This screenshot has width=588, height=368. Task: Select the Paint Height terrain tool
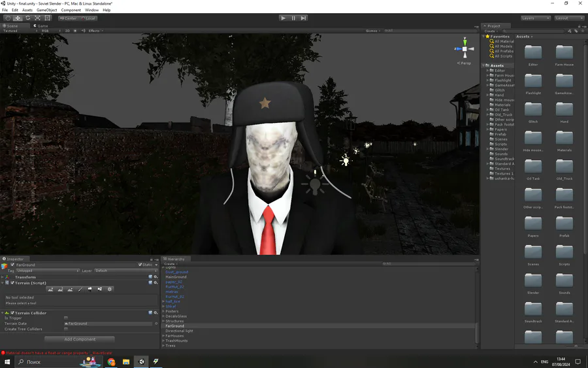point(60,289)
